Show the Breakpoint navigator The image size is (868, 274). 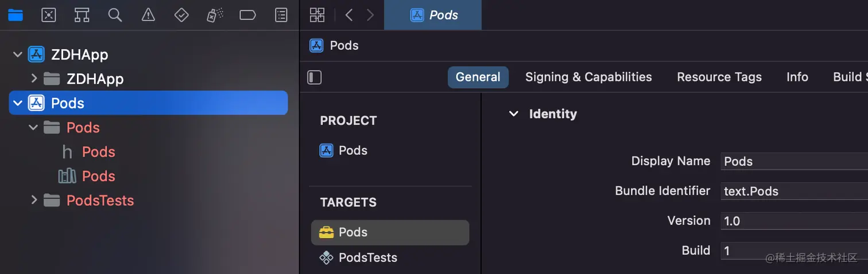pyautogui.click(x=247, y=15)
